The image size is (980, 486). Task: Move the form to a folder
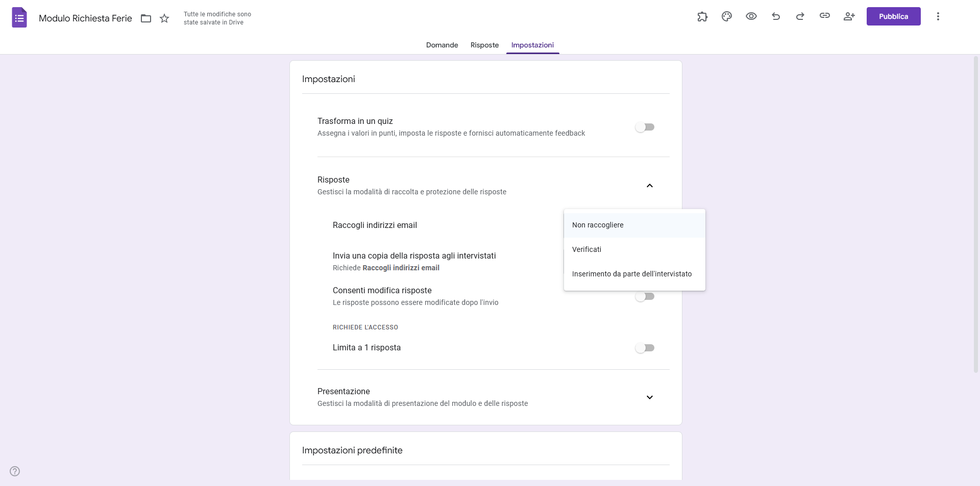coord(146,18)
